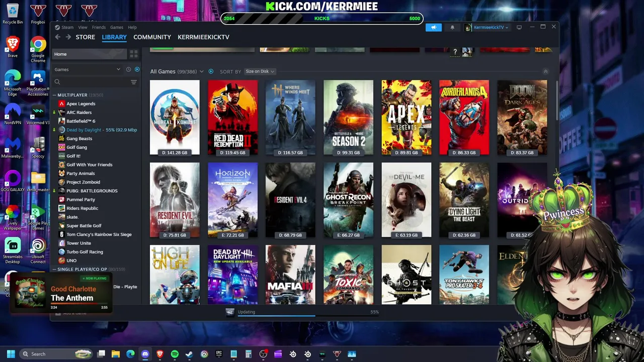This screenshot has height=362, width=644.
Task: Select the Home button in library sidebar
Action: pos(89,54)
